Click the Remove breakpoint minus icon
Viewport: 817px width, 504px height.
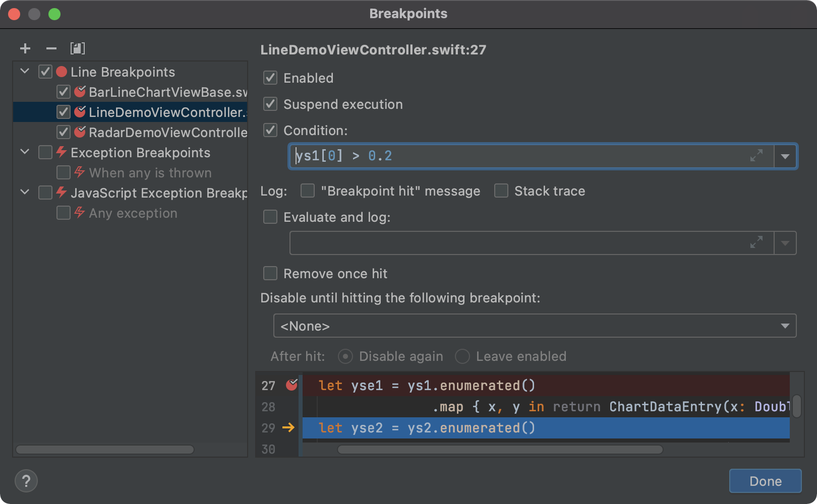click(x=51, y=48)
